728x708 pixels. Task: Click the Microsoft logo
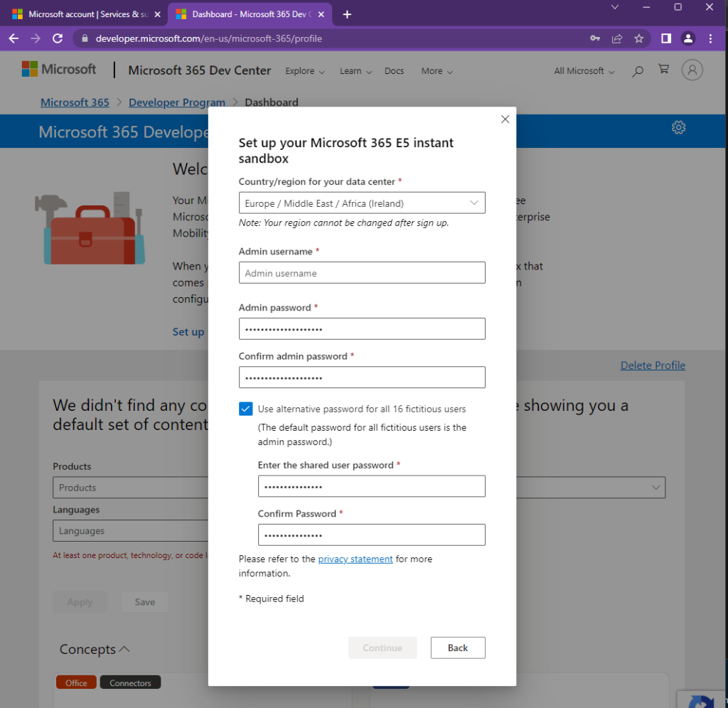point(59,69)
